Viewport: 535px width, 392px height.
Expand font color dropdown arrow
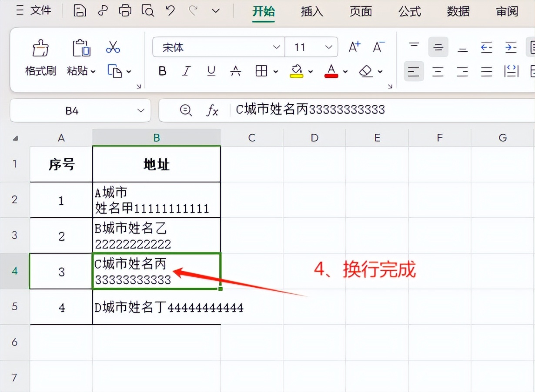tap(345, 71)
